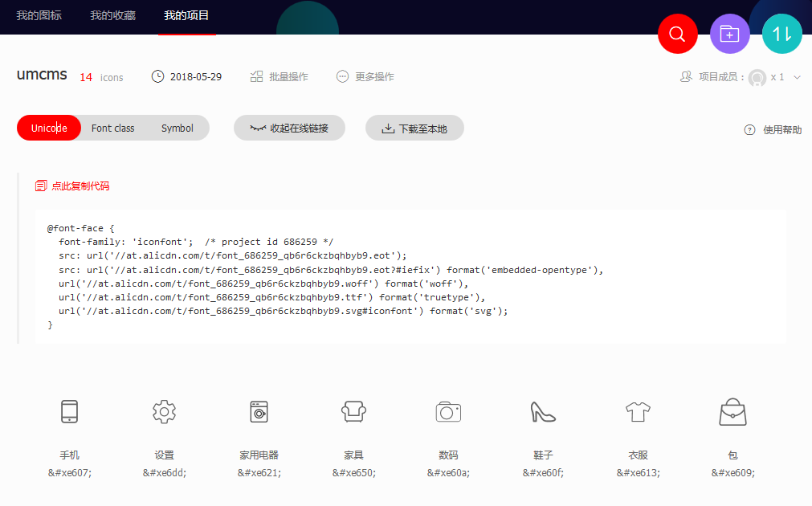This screenshot has height=506, width=812.
Task: Create new project via purple folder icon
Action: point(729,34)
